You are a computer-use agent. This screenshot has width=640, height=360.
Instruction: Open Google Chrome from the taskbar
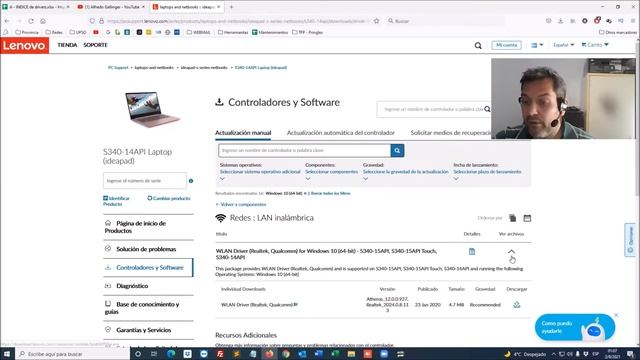pyautogui.click(x=286, y=354)
